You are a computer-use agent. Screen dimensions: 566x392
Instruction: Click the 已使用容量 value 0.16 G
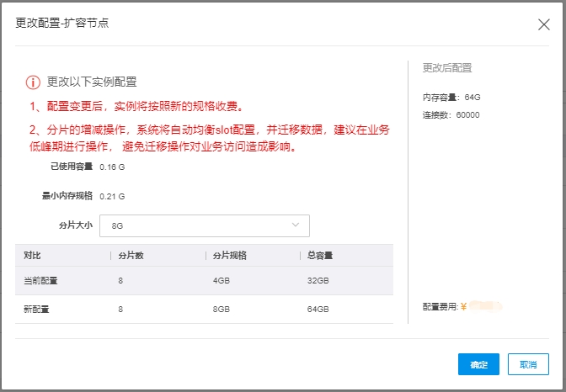[112, 167]
